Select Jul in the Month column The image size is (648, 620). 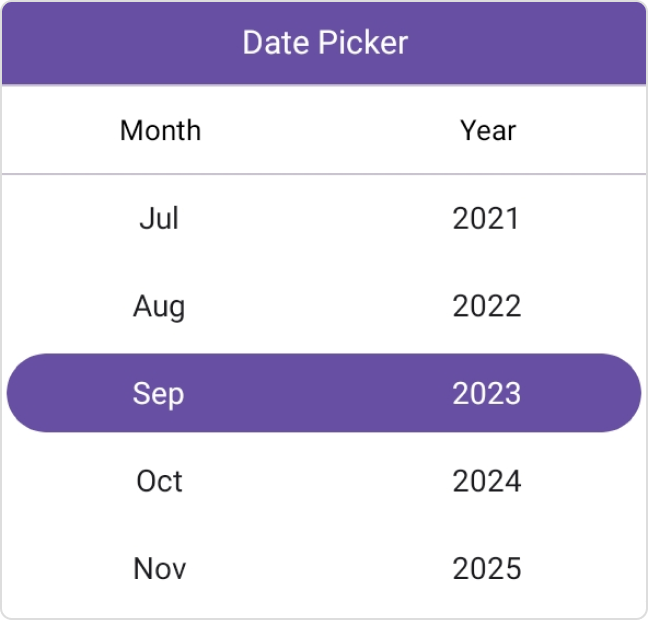click(x=159, y=218)
